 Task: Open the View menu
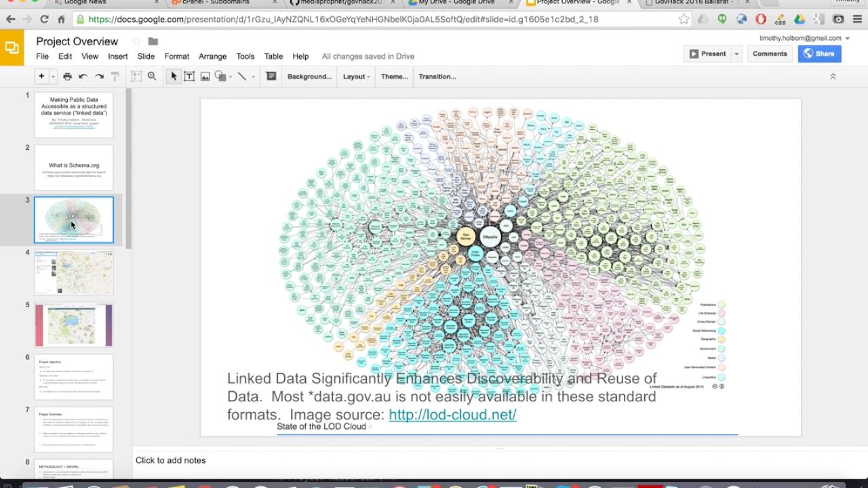click(90, 56)
